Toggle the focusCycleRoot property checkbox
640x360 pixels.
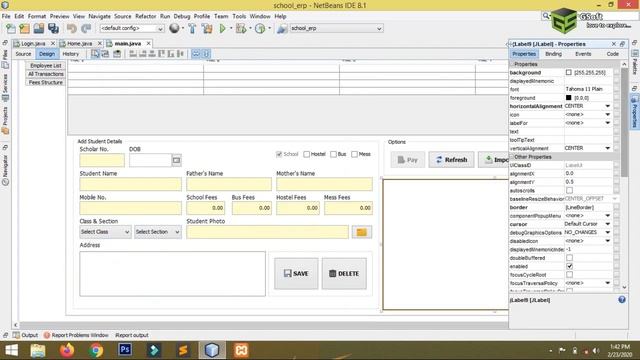[569, 275]
